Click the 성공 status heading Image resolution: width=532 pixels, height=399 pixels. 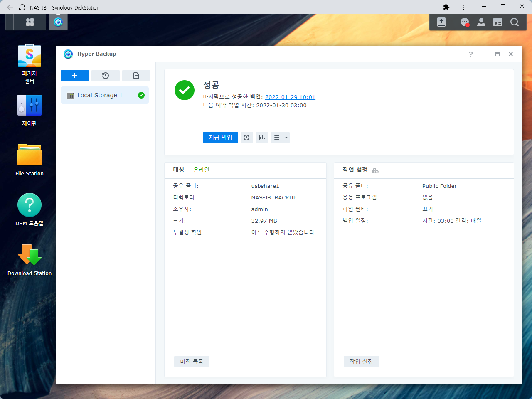click(211, 85)
